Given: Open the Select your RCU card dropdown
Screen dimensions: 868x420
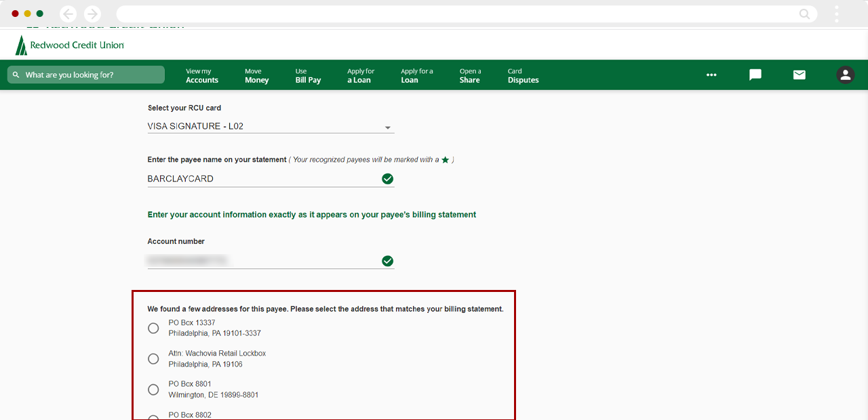Looking at the screenshot, I should coord(271,127).
